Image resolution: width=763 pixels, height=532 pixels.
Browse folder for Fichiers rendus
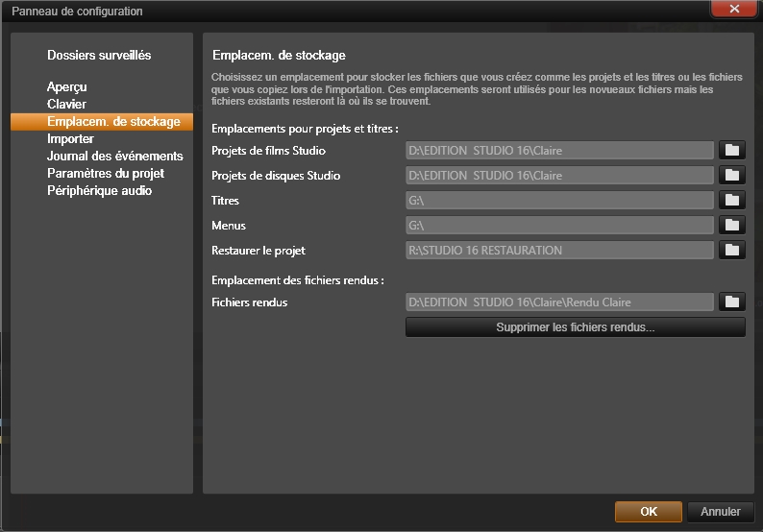coord(732,302)
